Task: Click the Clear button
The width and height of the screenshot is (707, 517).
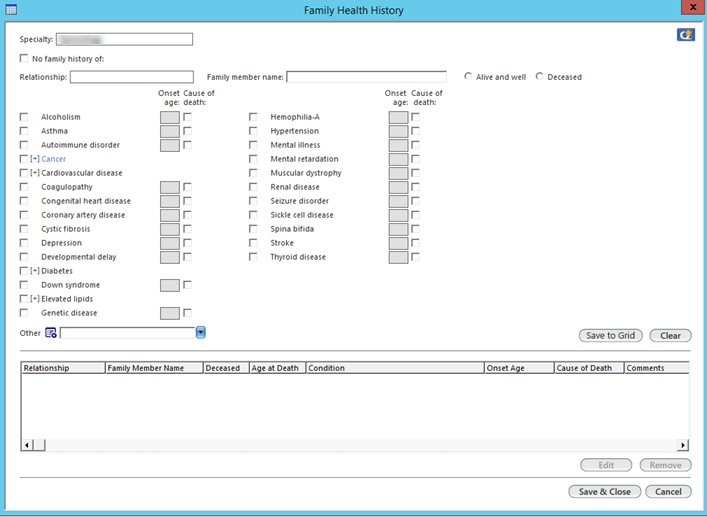Action: pyautogui.click(x=670, y=335)
